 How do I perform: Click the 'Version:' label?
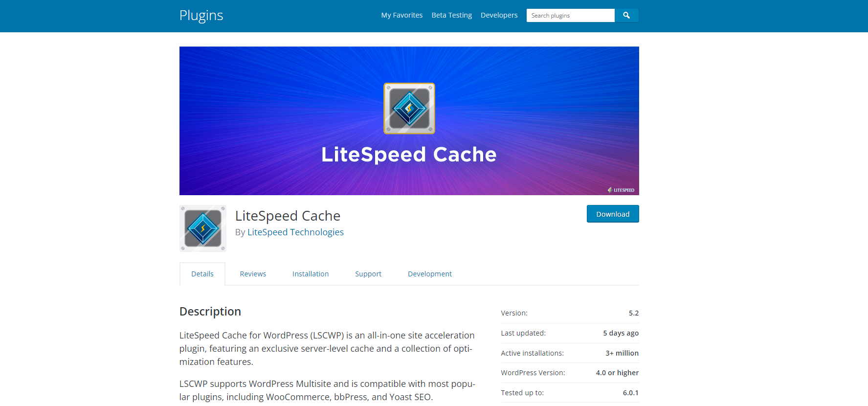(x=514, y=313)
